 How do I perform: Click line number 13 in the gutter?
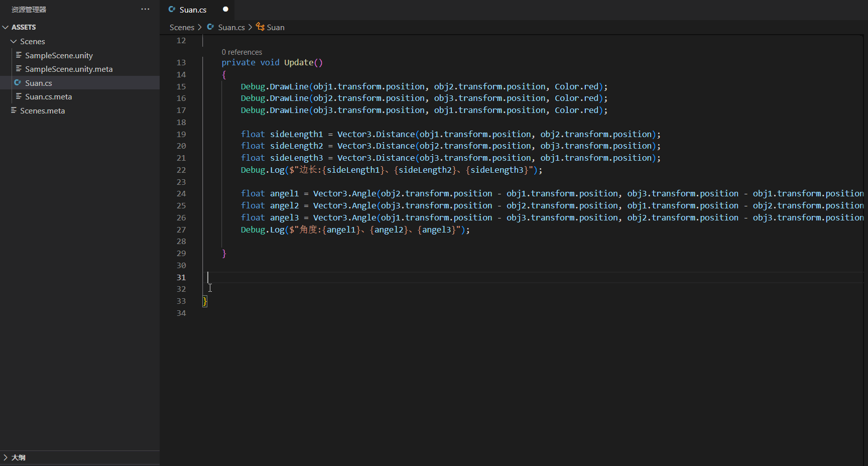tap(181, 63)
